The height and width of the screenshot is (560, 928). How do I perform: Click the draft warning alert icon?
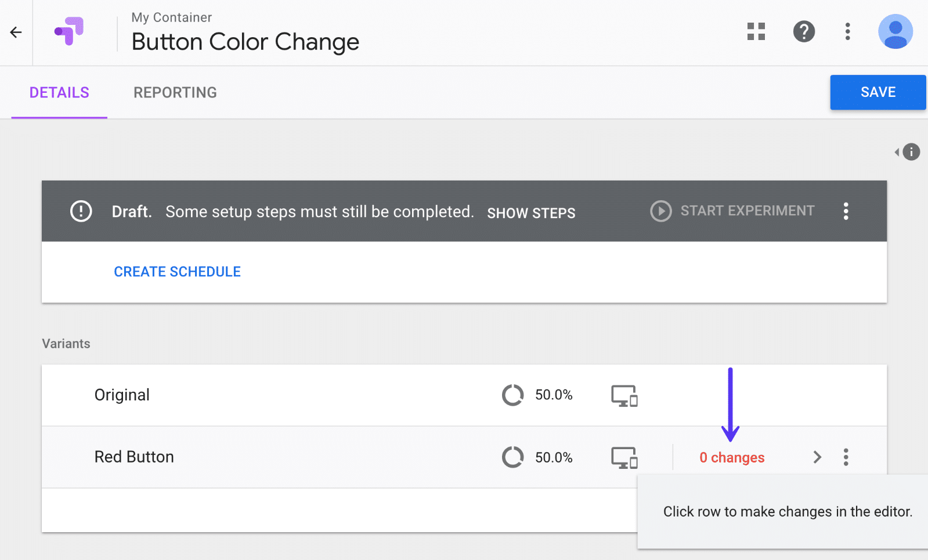[x=81, y=211]
